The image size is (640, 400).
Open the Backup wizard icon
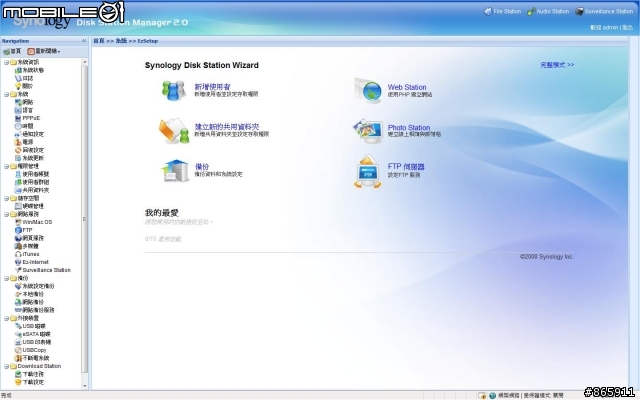(x=176, y=171)
